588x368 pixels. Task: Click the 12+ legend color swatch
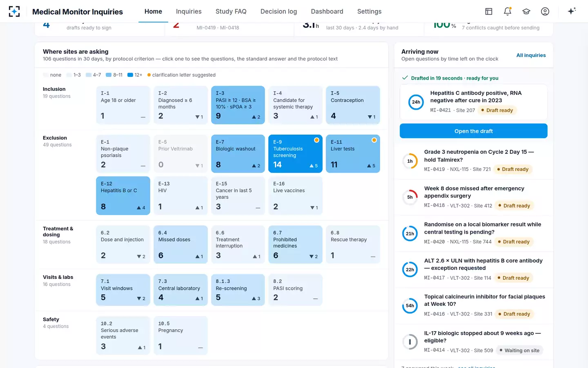pyautogui.click(x=130, y=75)
